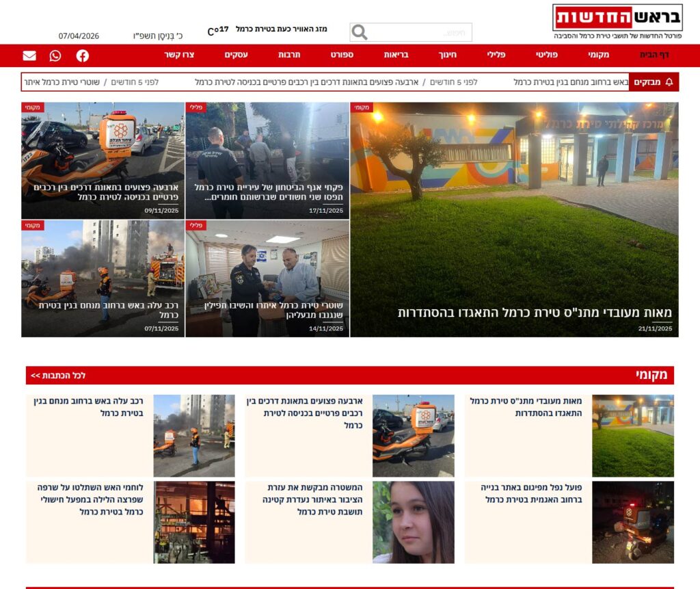Open the עסקים menu item
The width and height of the screenshot is (700, 589).
[236, 55]
